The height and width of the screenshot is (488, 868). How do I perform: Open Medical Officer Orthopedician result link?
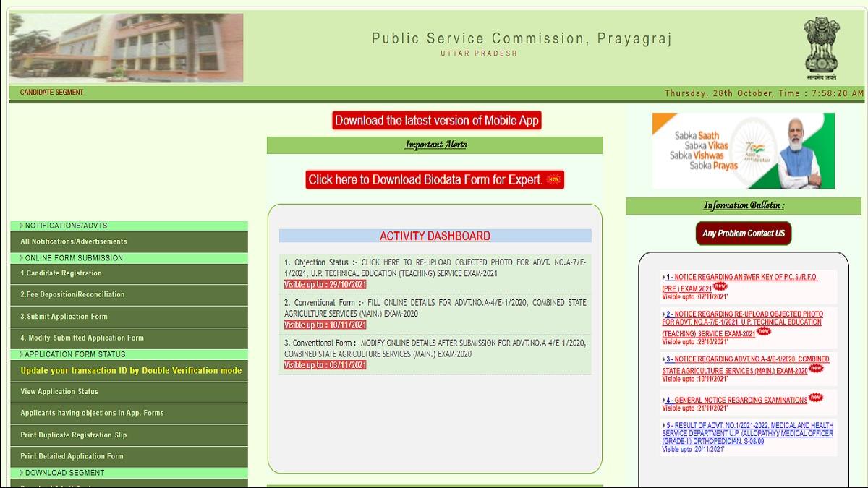click(x=748, y=432)
